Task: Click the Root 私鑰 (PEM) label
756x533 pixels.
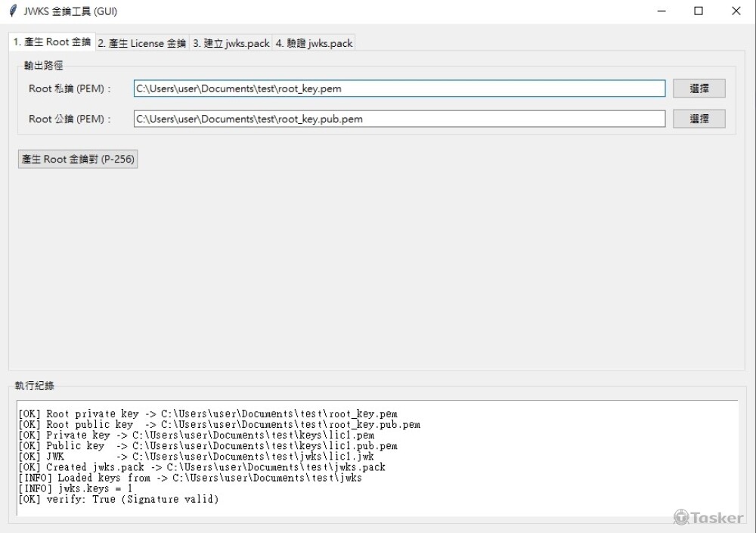Action: pyautogui.click(x=70, y=88)
